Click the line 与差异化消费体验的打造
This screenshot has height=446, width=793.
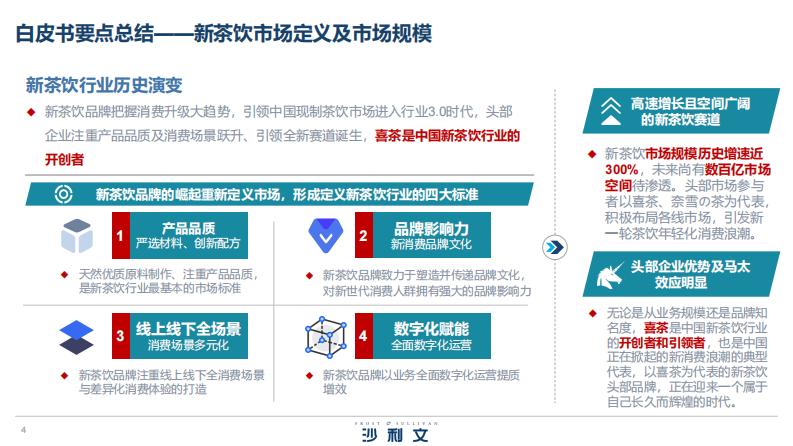[x=143, y=389]
